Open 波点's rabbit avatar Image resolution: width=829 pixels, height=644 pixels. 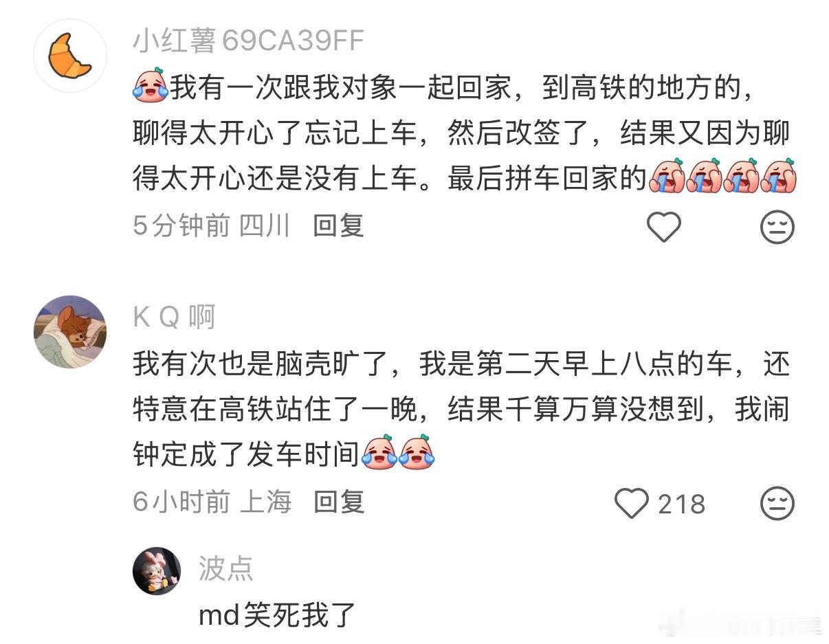(157, 571)
